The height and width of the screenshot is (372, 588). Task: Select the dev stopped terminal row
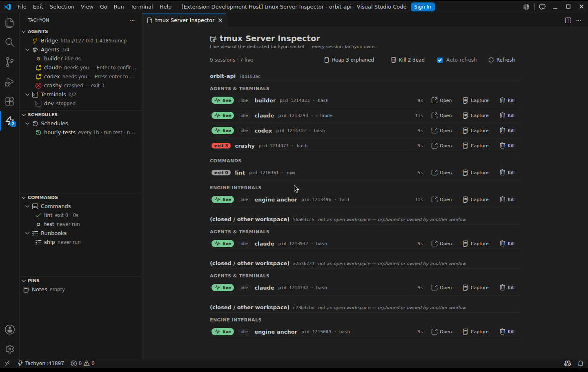click(x=80, y=104)
